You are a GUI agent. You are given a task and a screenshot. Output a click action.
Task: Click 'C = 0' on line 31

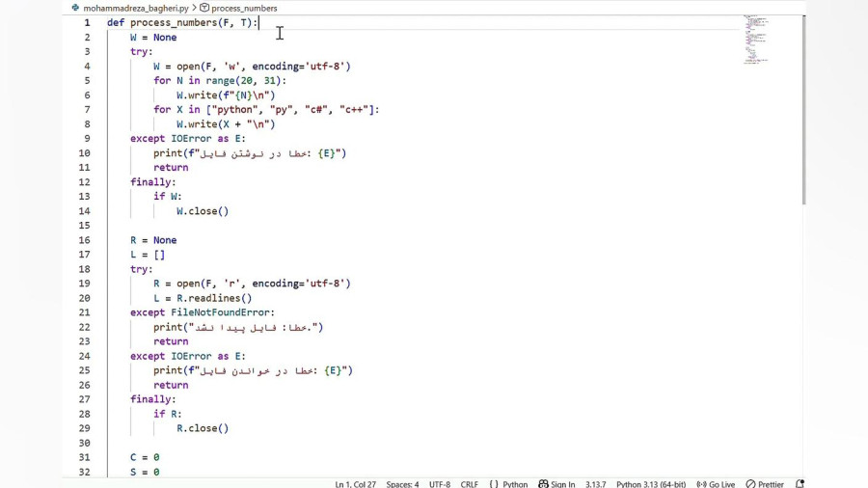point(145,457)
